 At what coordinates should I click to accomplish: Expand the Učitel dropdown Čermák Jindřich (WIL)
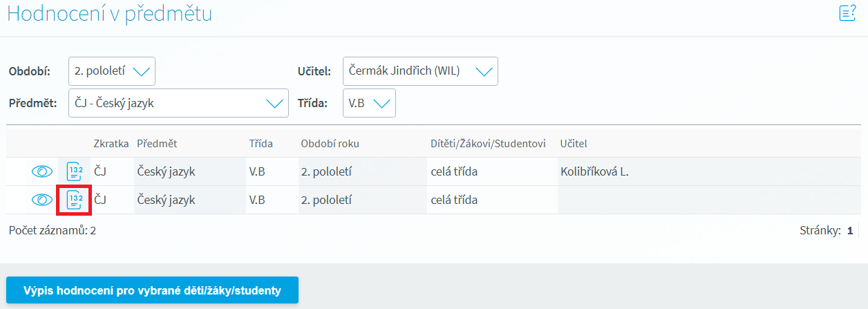pos(420,71)
